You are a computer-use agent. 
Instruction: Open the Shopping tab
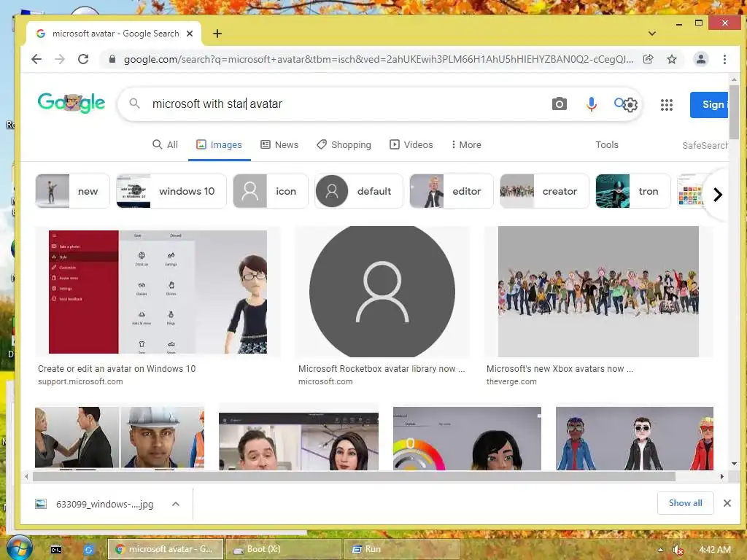(x=344, y=144)
